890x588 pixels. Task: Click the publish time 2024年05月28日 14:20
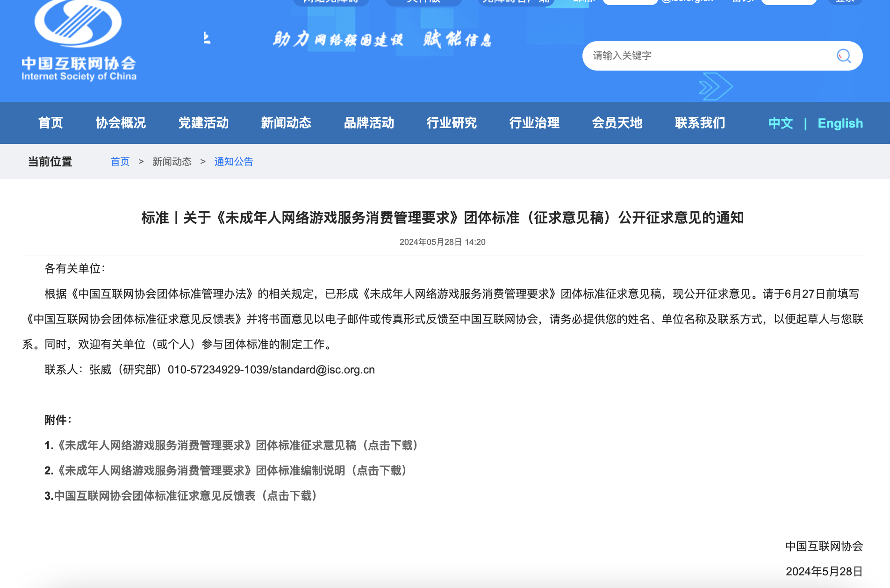click(x=443, y=242)
